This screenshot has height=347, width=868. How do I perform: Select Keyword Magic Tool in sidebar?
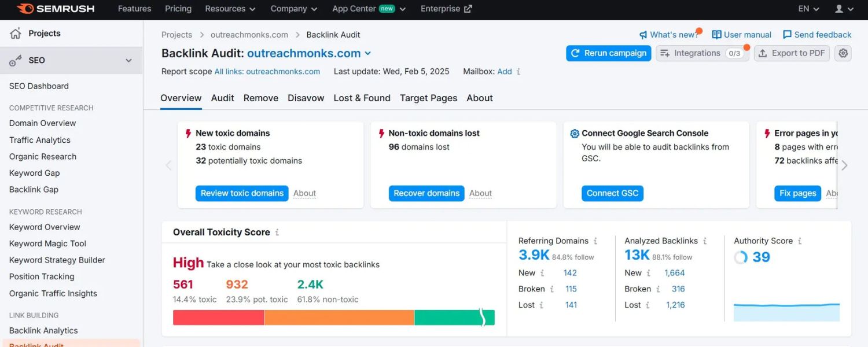47,243
